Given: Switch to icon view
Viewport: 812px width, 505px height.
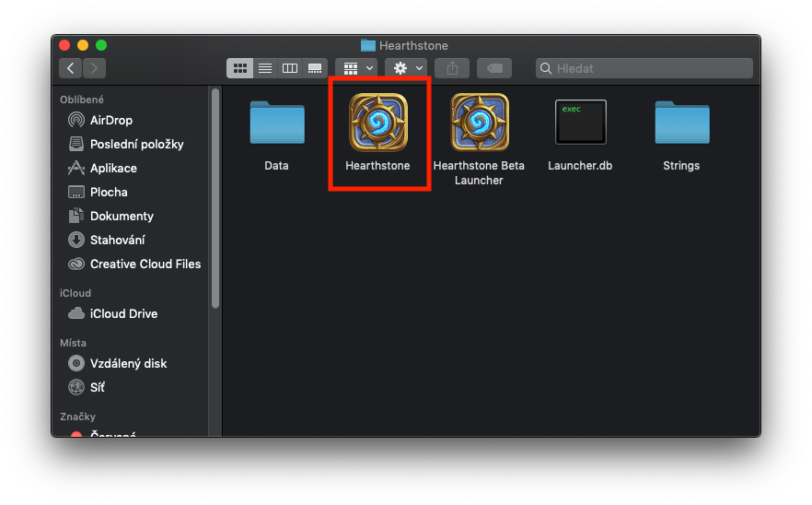Looking at the screenshot, I should click(x=239, y=68).
